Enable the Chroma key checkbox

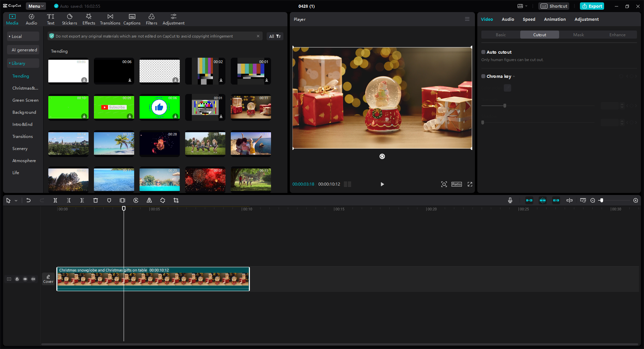[x=483, y=76]
